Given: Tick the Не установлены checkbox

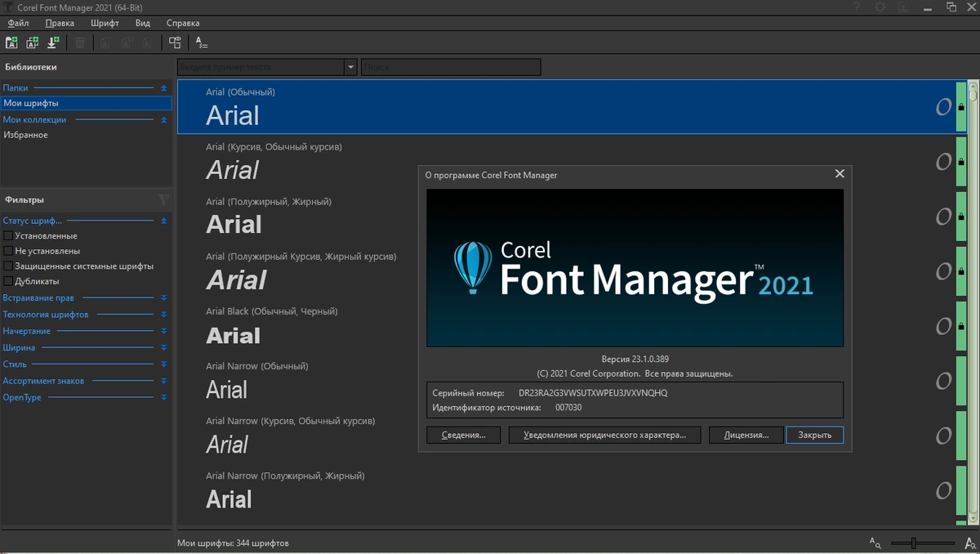Looking at the screenshot, I should [8, 251].
